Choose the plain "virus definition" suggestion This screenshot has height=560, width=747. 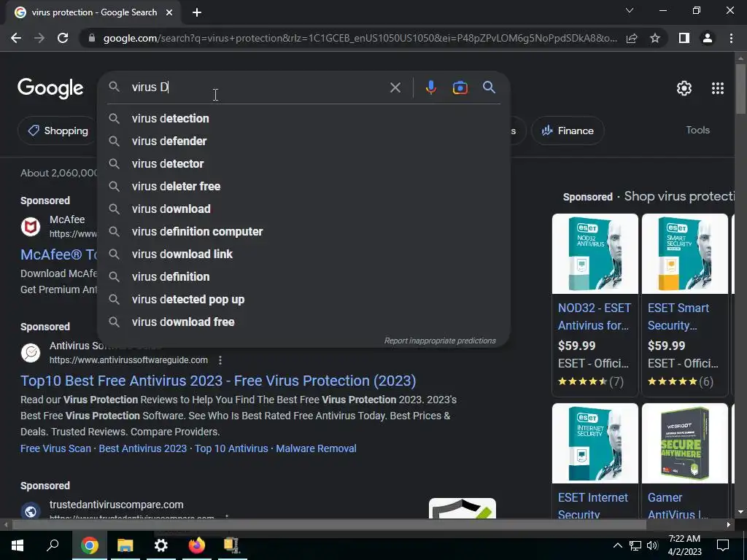point(303,276)
